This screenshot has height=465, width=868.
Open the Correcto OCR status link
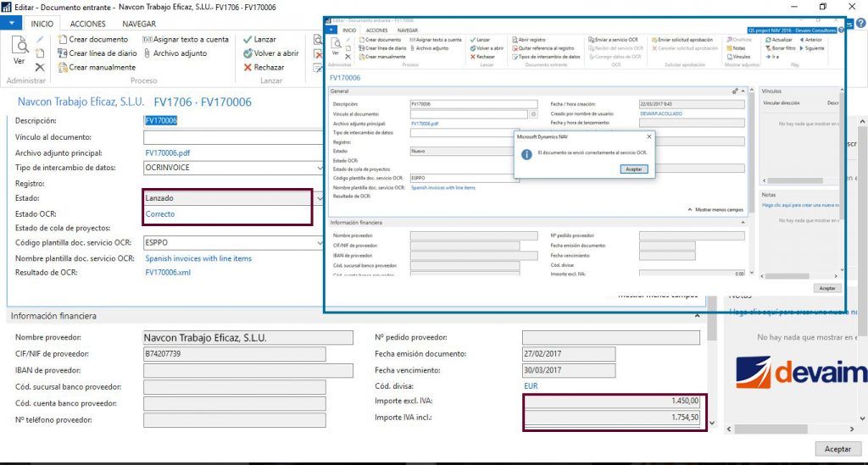click(x=160, y=214)
